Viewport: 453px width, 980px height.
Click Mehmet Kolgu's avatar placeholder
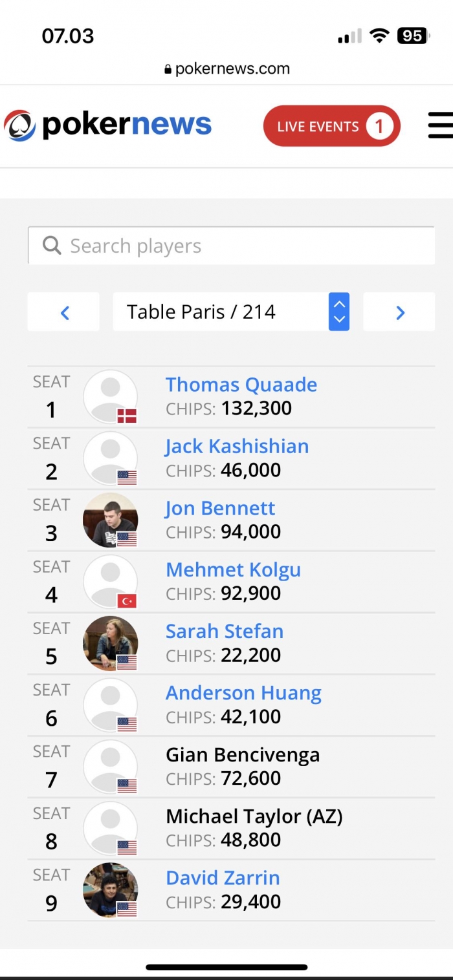click(x=111, y=581)
